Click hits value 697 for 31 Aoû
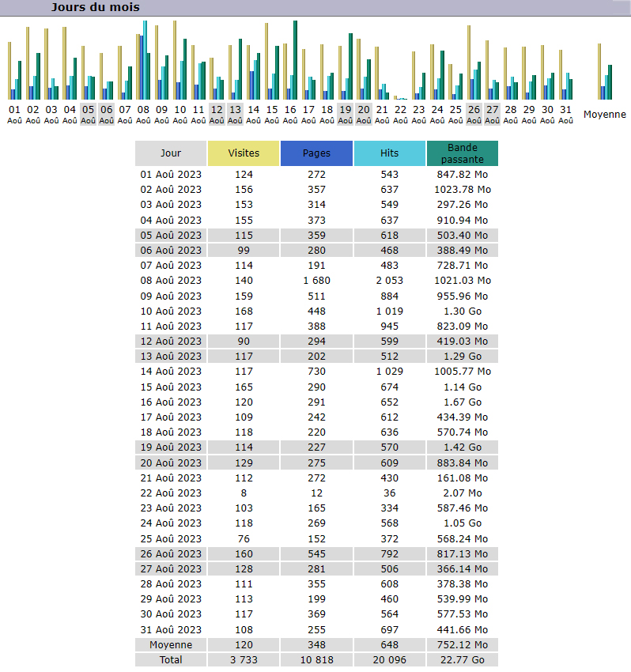Screen dimensions: 631x672 click(x=389, y=629)
